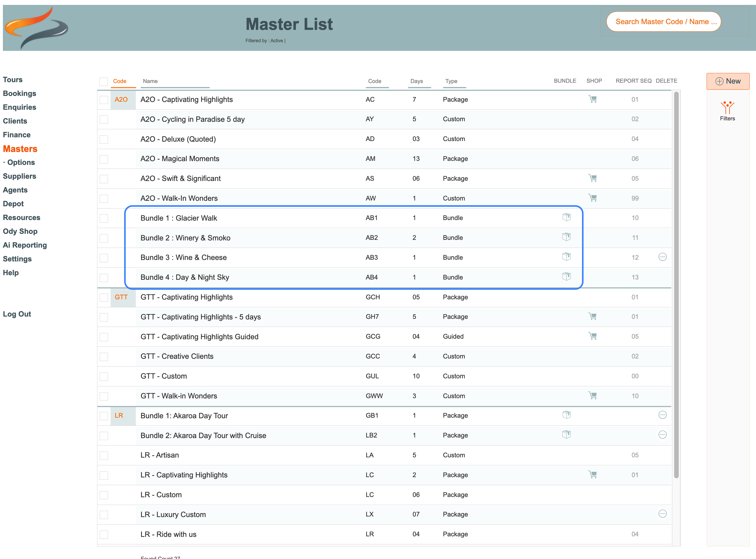
Task: Delete Bundle 3 : Wine & Cheese via minus icon
Action: click(662, 257)
